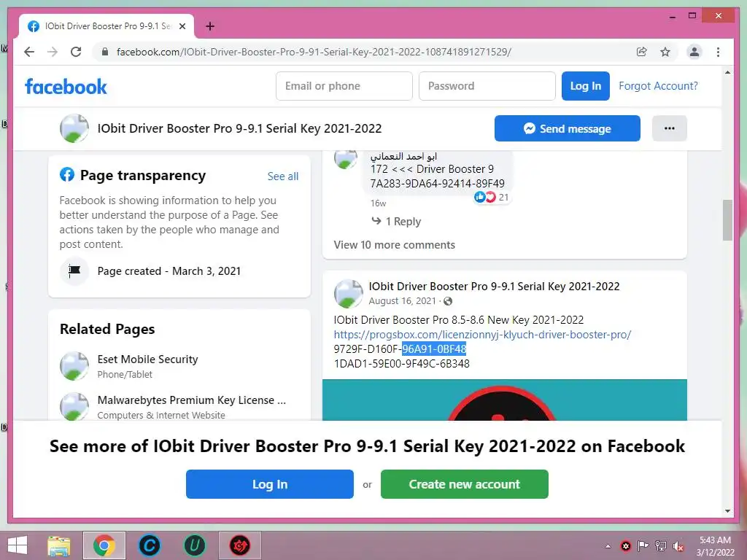Open the green U app in taskbar
747x560 pixels.
click(x=194, y=545)
